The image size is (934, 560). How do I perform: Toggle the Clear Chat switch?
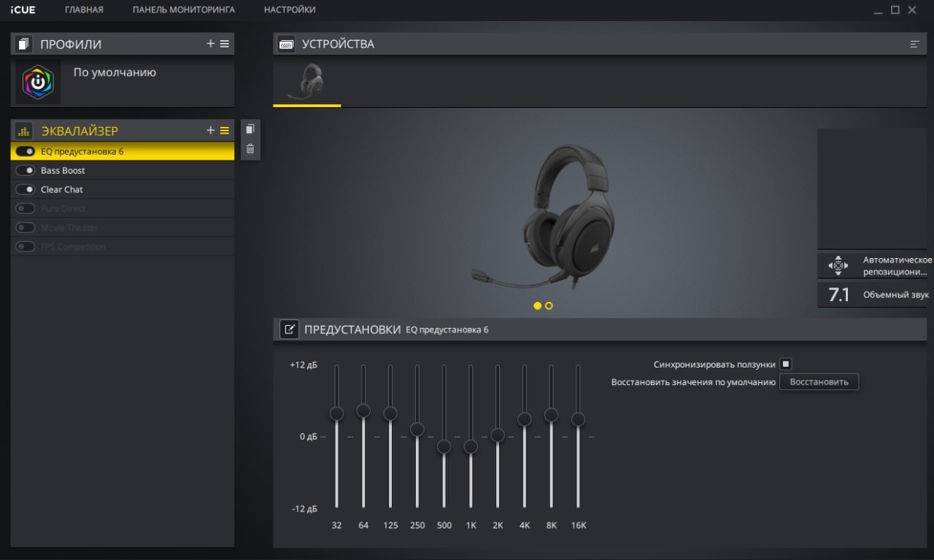click(26, 190)
